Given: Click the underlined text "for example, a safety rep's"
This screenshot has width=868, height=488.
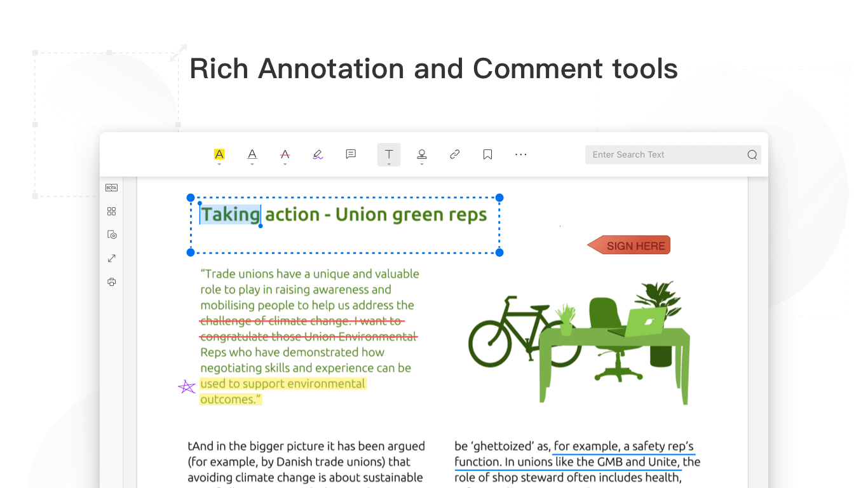Looking at the screenshot, I should pos(624,446).
